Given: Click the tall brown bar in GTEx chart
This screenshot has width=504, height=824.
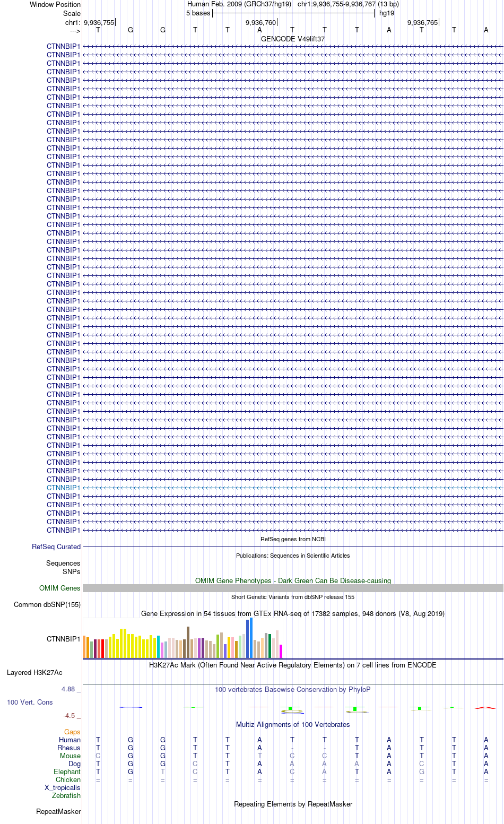Looking at the screenshot, I should [188, 642].
